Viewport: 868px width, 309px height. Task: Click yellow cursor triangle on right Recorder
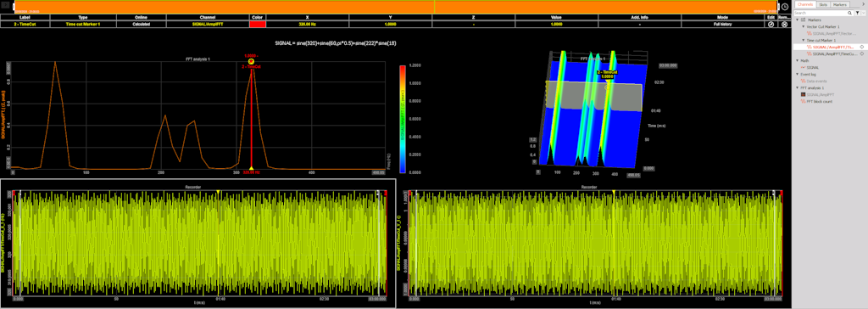pos(614,192)
